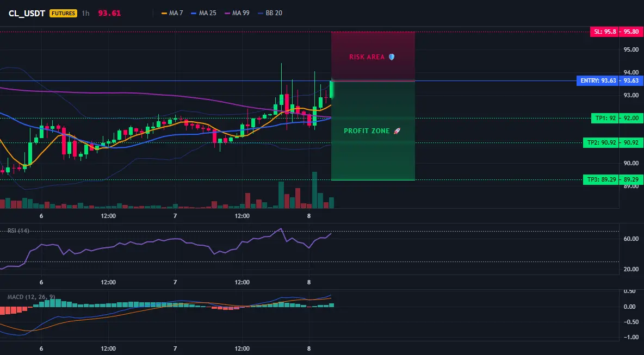This screenshot has width=644, height=355.
Task: Click 89.00 on the price axis
Action: (631, 186)
